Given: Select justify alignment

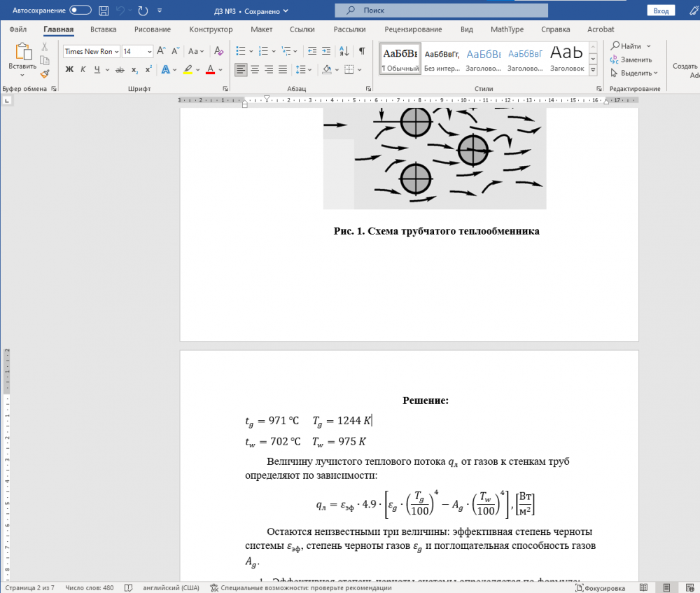Looking at the screenshot, I should pyautogui.click(x=283, y=69).
